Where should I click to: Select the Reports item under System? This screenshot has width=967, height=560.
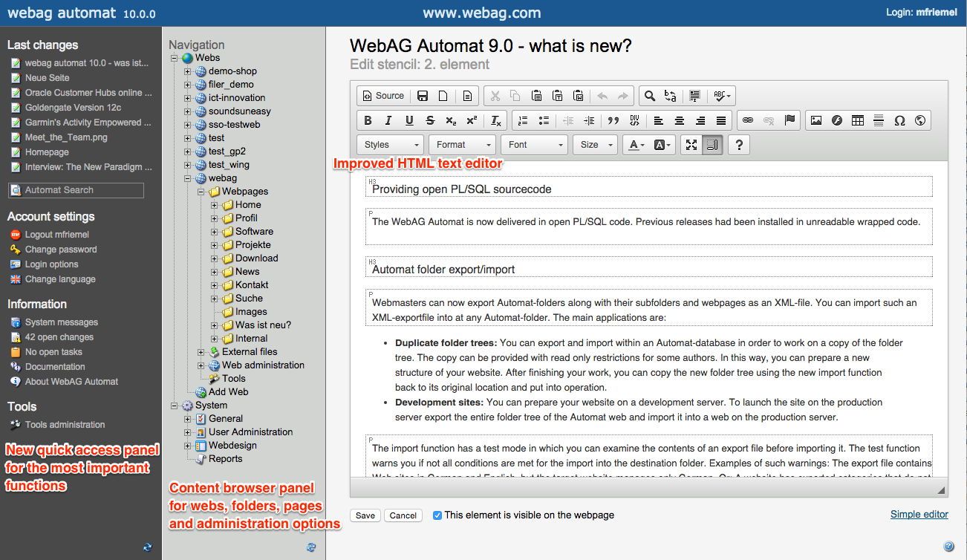tap(225, 459)
